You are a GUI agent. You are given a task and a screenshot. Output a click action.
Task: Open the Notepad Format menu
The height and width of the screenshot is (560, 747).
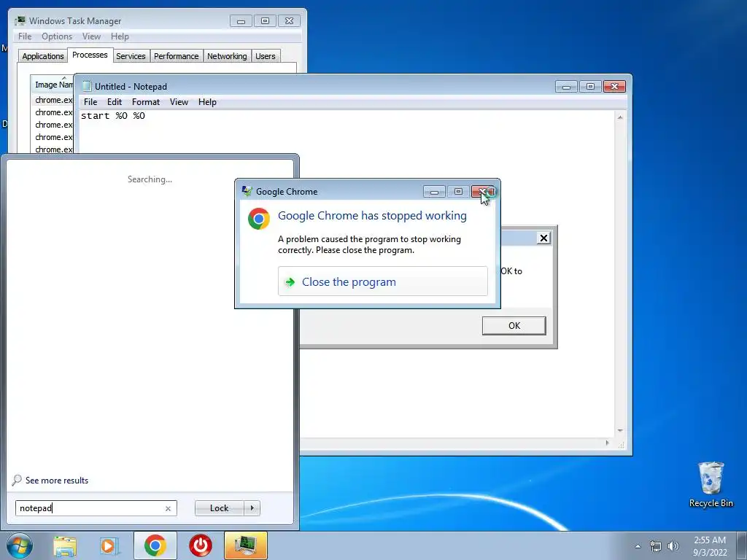tap(146, 102)
